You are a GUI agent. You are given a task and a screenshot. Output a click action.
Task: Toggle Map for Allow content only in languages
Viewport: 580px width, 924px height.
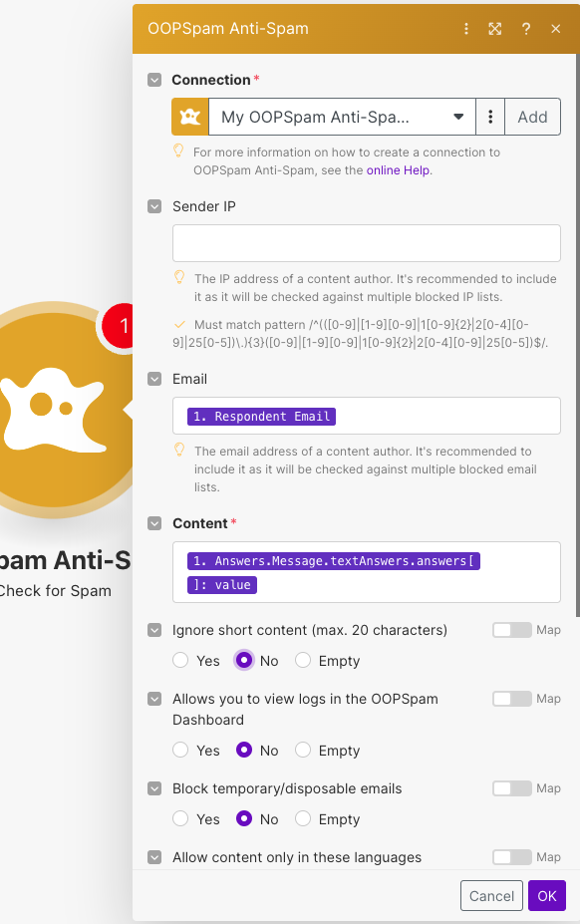point(512,857)
